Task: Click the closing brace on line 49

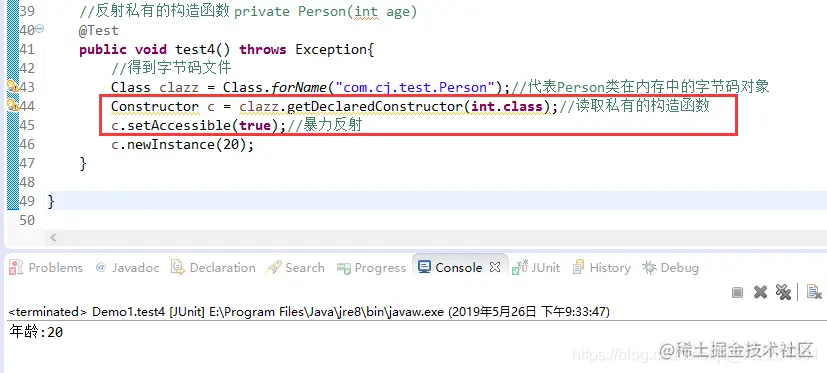Action: pos(51,202)
